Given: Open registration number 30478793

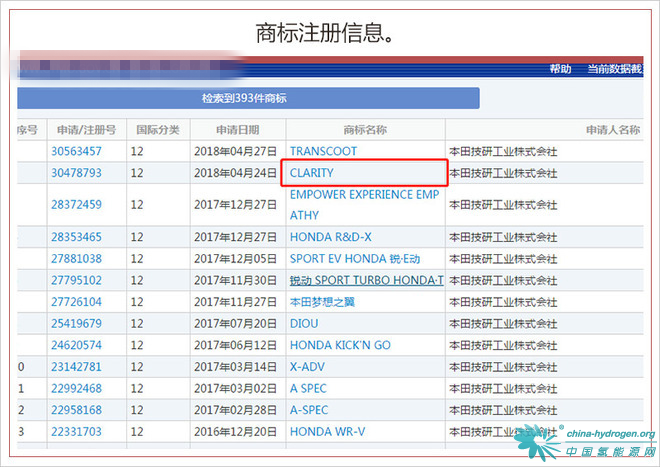Looking at the screenshot, I should (x=76, y=173).
